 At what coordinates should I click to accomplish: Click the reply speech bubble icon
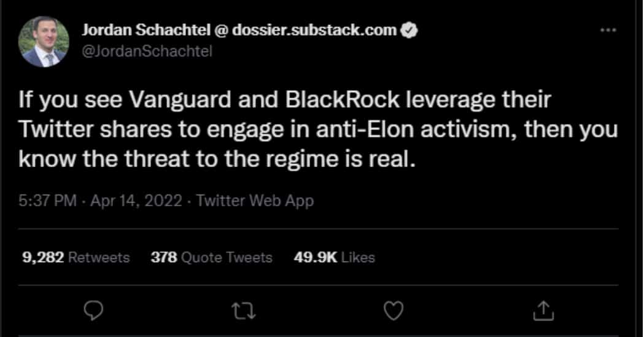pyautogui.click(x=91, y=311)
